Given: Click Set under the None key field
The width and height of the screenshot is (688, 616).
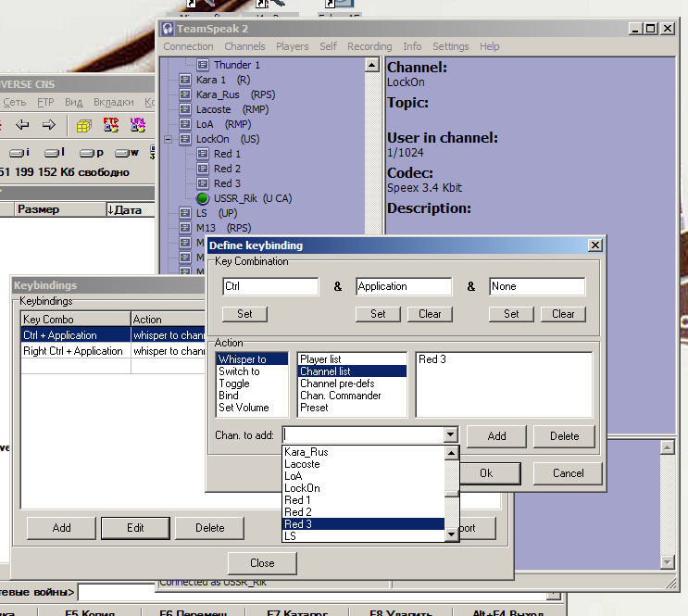Looking at the screenshot, I should click(511, 314).
